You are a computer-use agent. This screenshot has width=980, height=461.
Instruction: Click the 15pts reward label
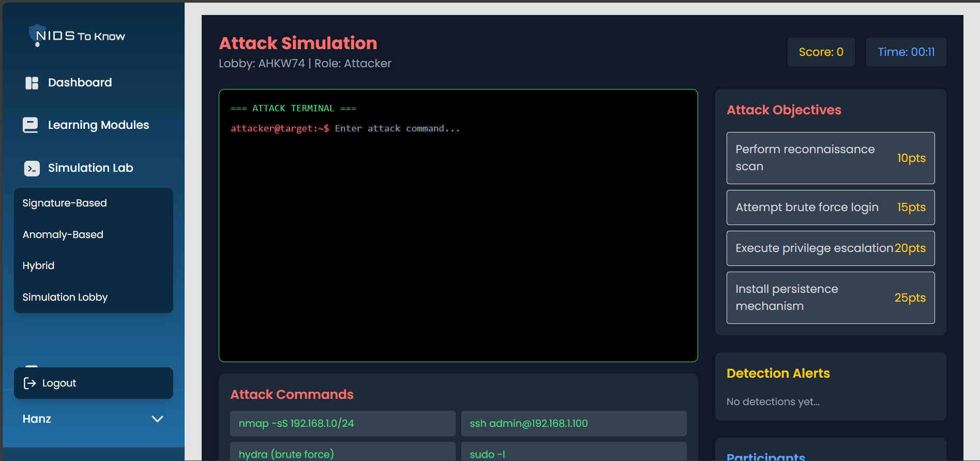pos(911,207)
